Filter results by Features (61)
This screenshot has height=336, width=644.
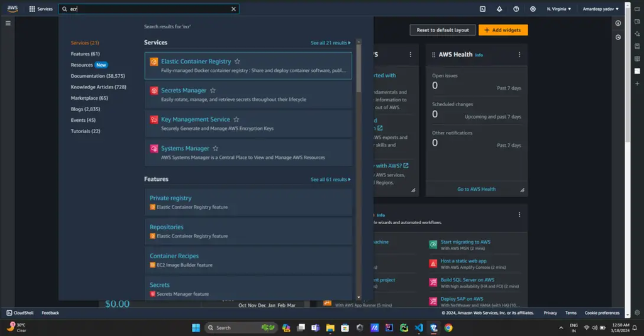pos(85,54)
